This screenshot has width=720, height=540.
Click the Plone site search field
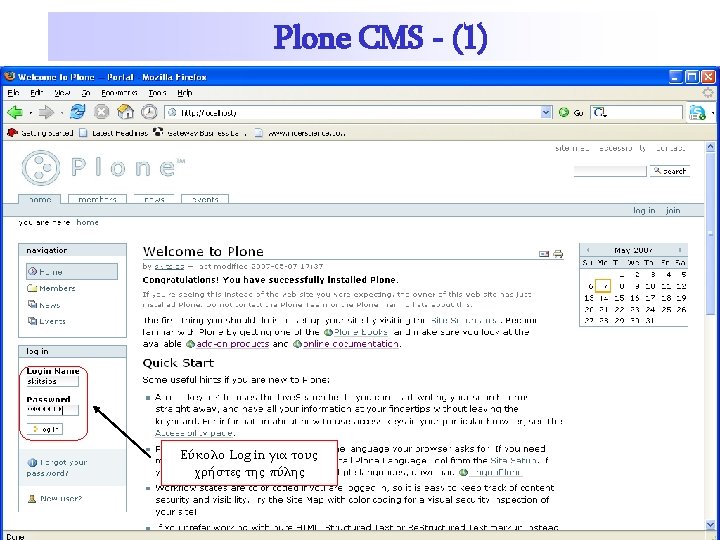point(610,171)
